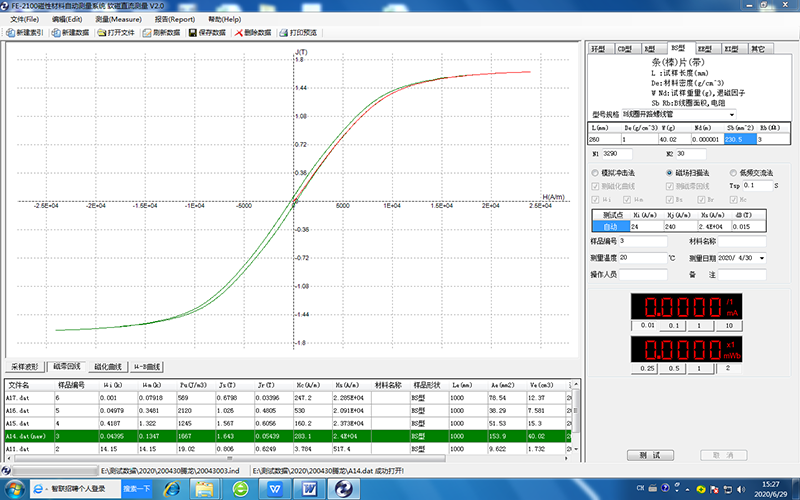Click 搜索一下 search button on taskbar
Viewport: 800px width, 500px height.
tap(137, 489)
